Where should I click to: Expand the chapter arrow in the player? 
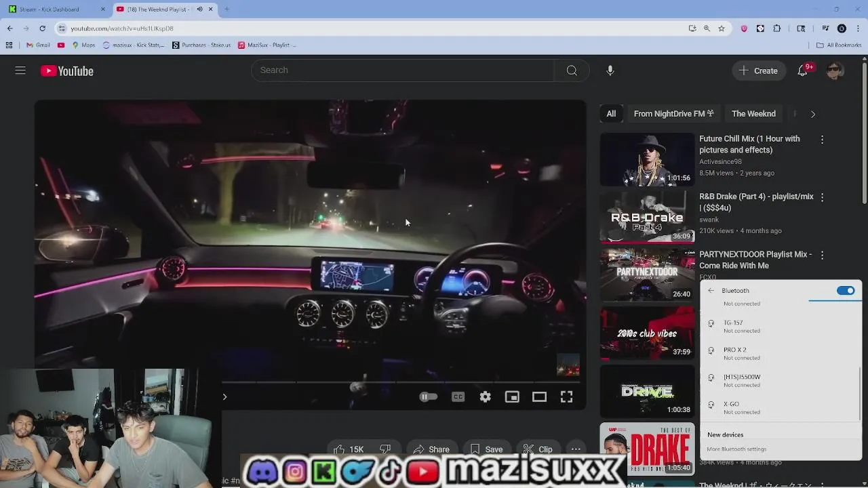224,397
